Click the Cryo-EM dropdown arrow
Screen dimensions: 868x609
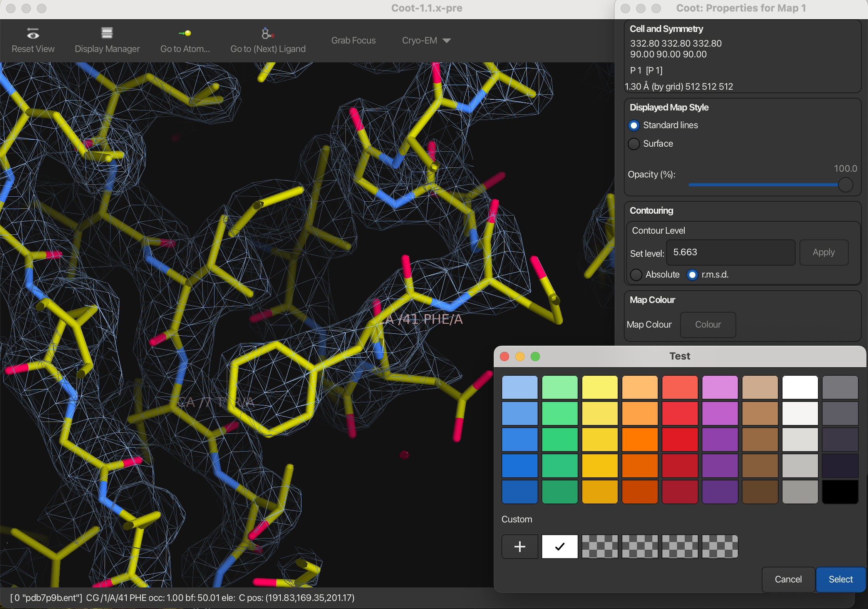pos(447,40)
